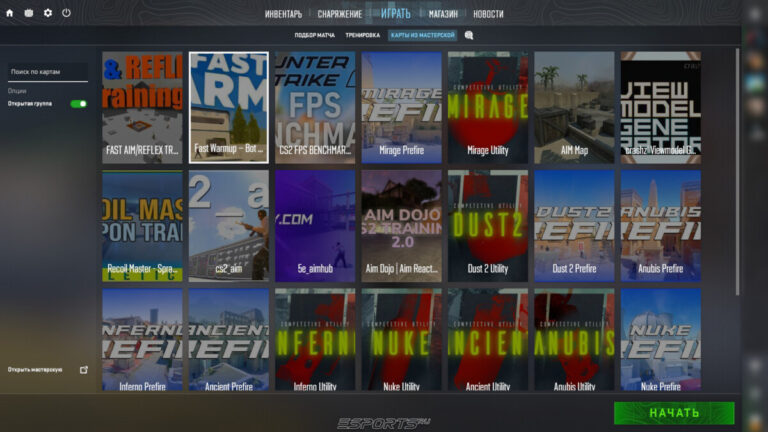Select AIM Map thumbnail

pyautogui.click(x=574, y=107)
